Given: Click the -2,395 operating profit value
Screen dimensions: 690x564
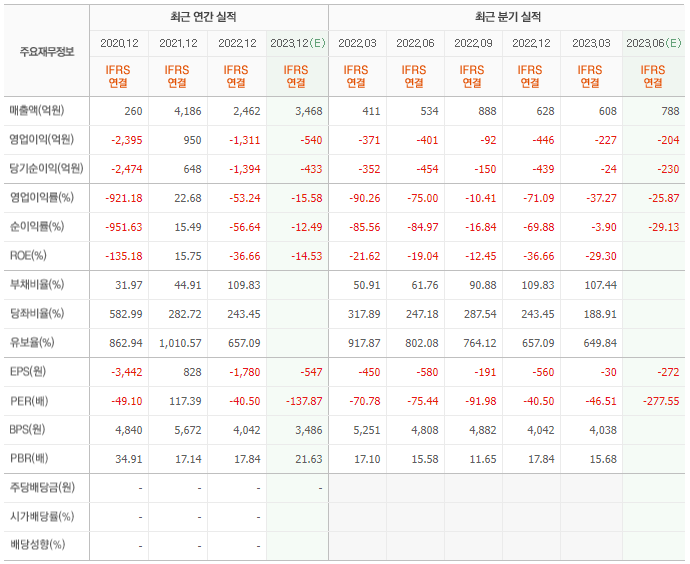Looking at the screenshot, I should click(127, 140).
